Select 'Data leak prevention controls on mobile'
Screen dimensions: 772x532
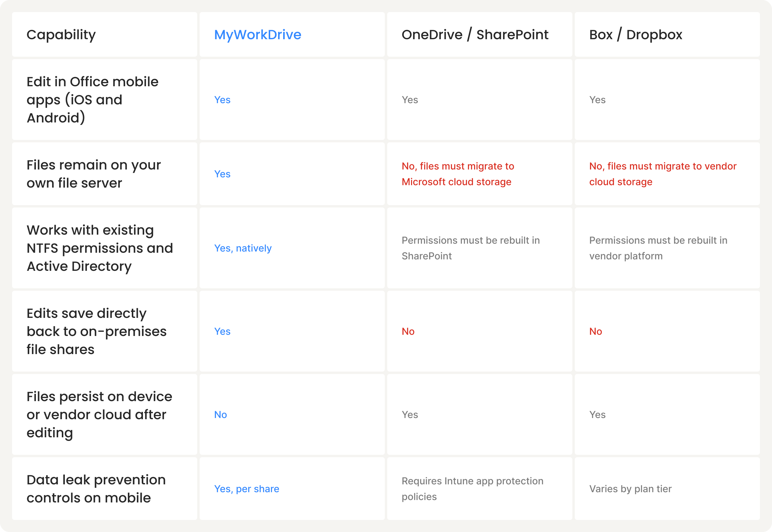(96, 489)
